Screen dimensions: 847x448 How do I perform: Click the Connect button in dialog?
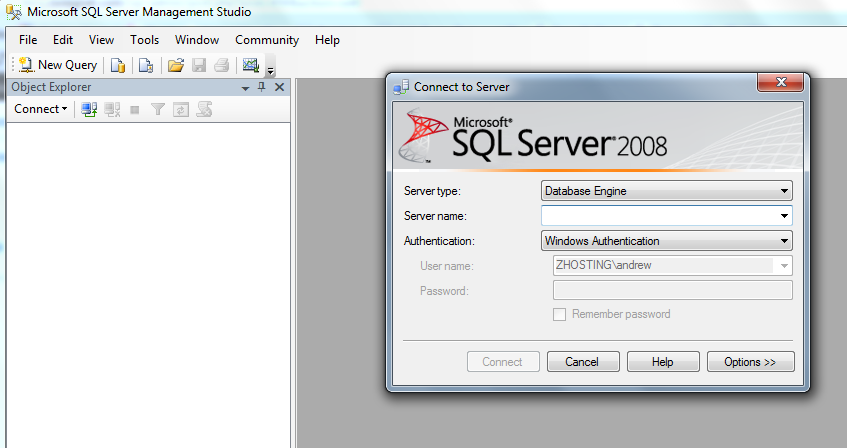tap(503, 362)
